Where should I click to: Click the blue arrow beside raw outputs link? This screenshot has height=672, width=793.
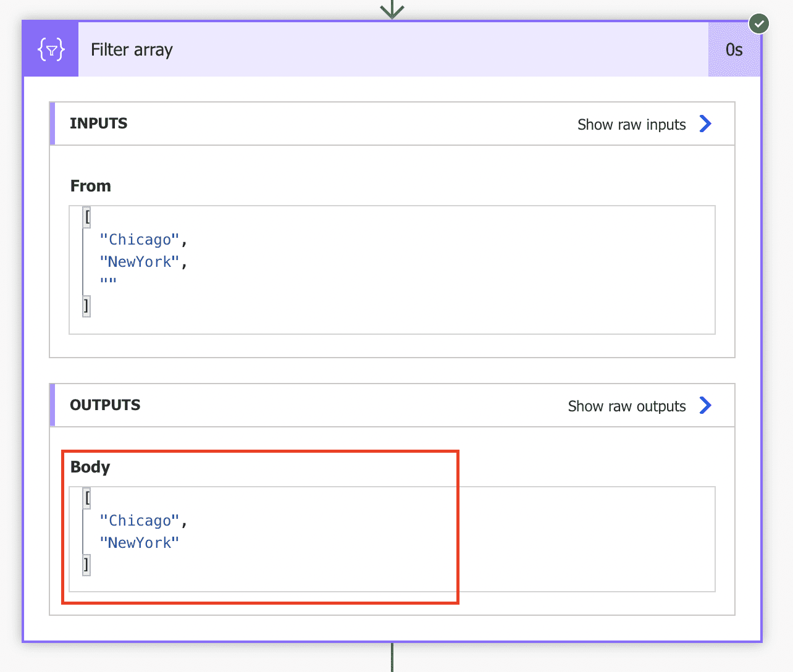[x=705, y=405]
